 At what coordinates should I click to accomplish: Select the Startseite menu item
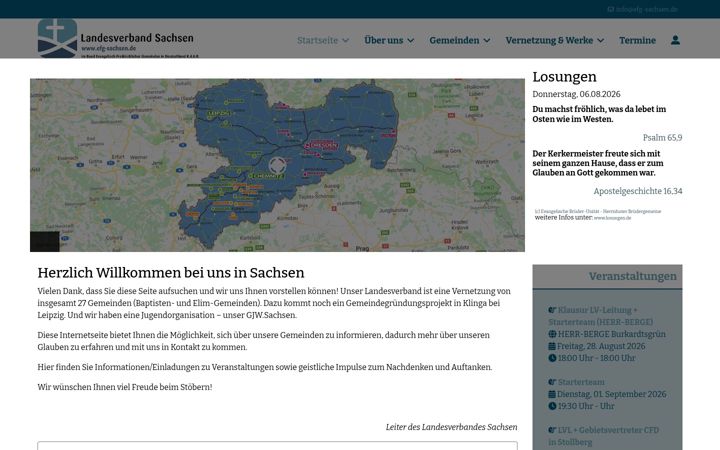(x=318, y=40)
